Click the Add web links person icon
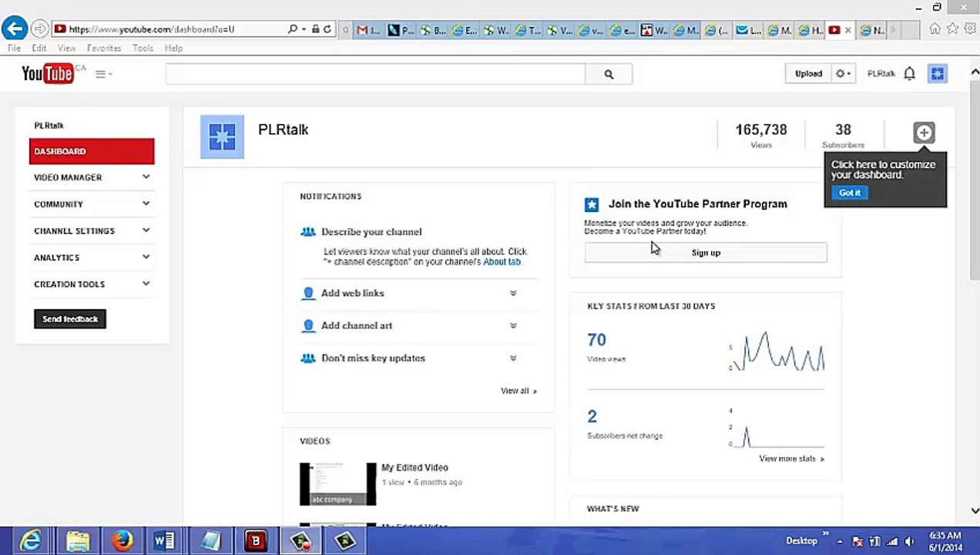The height and width of the screenshot is (555, 980). click(x=308, y=293)
